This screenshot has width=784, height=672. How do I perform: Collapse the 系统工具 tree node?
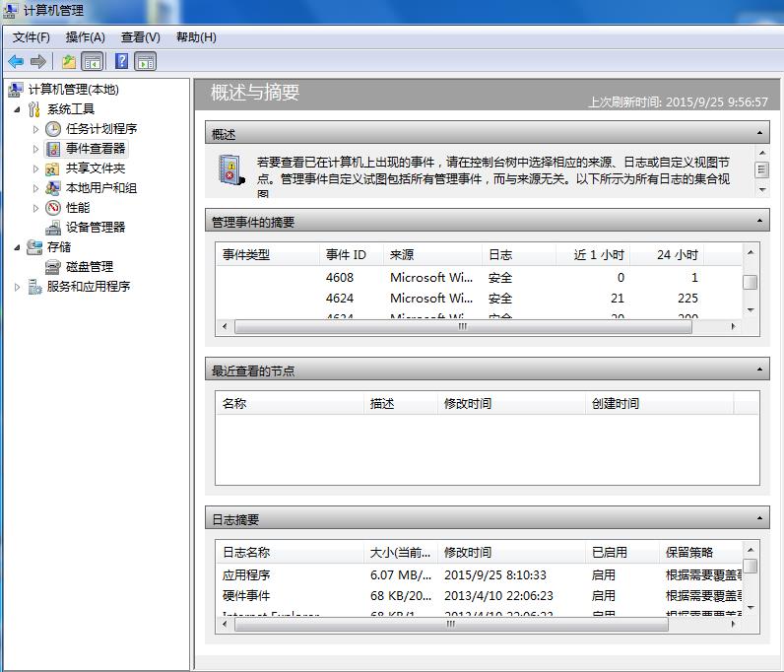click(x=18, y=109)
